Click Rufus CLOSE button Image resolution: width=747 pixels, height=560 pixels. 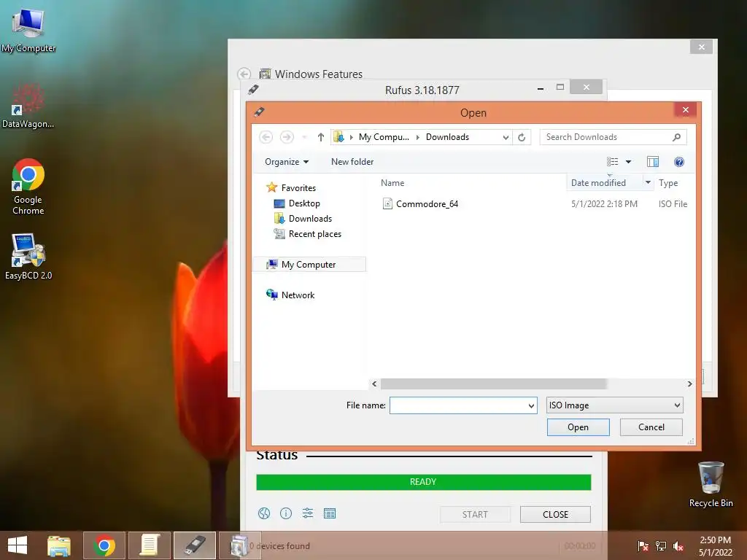coord(555,514)
